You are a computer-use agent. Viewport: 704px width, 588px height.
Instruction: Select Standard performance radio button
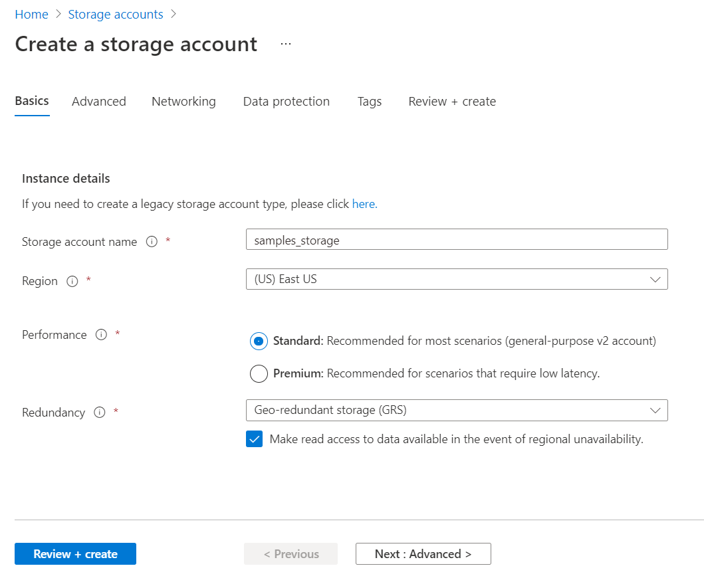tap(259, 341)
